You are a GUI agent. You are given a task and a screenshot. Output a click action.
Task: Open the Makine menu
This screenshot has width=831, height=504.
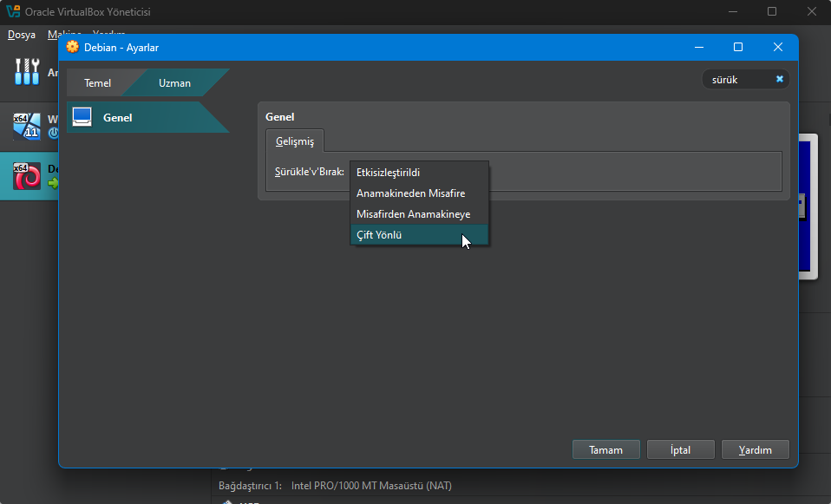tap(62, 34)
